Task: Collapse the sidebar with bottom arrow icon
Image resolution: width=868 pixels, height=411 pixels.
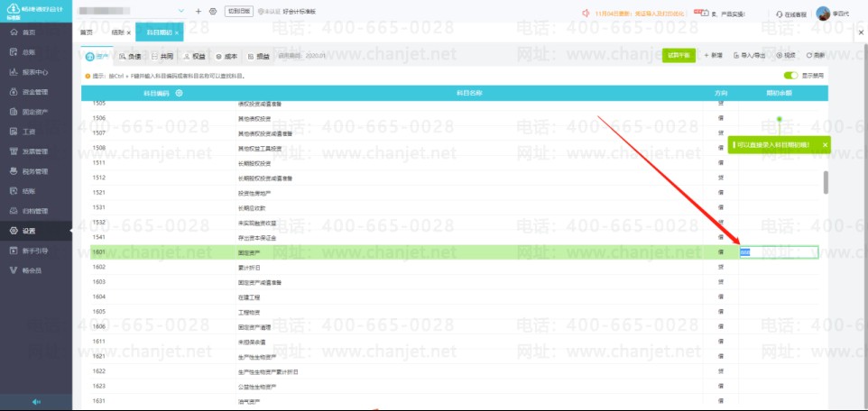Action: click(36, 402)
